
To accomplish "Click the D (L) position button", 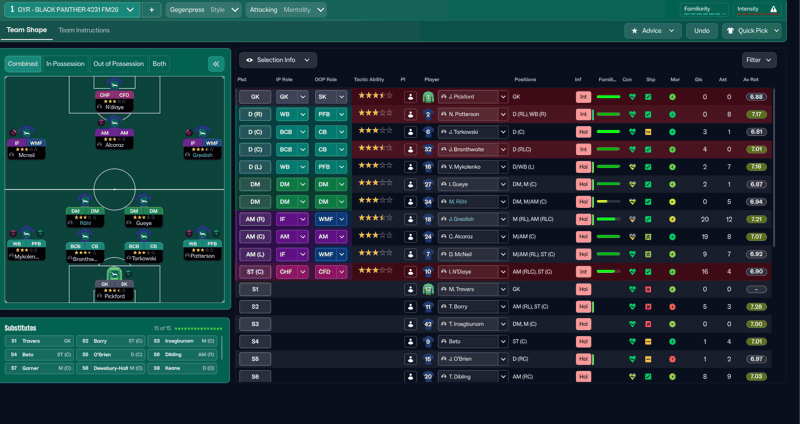I will [x=255, y=167].
